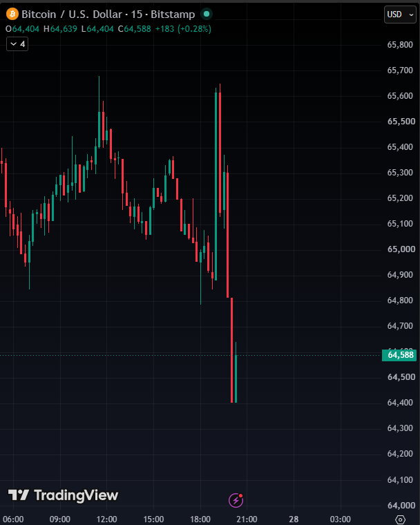The image size is (420, 525).
Task: Click the orange Bitcoin logo icon
Action: 12,14
